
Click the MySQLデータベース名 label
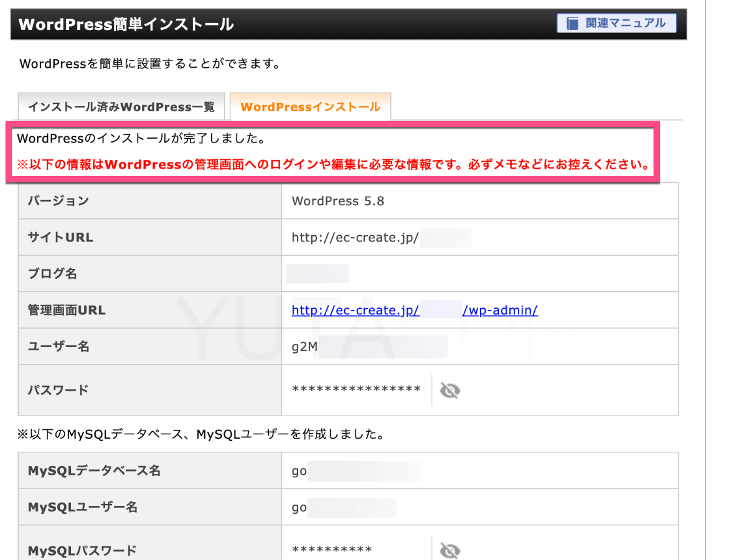(x=94, y=470)
